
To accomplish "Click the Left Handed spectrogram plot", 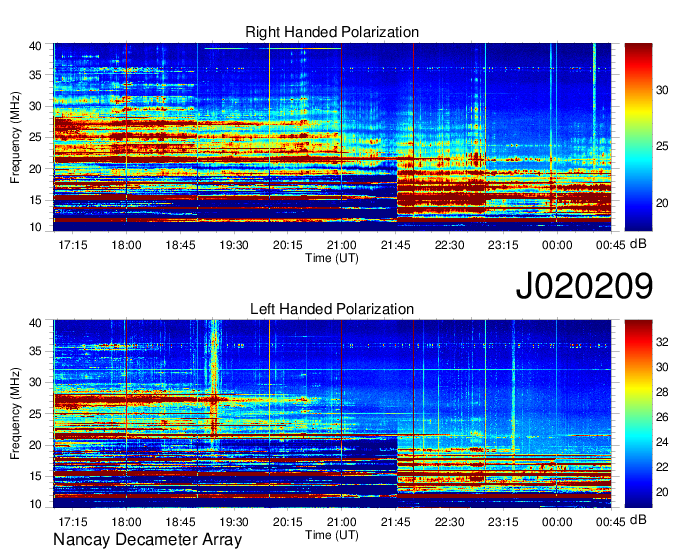I will [x=333, y=414].
